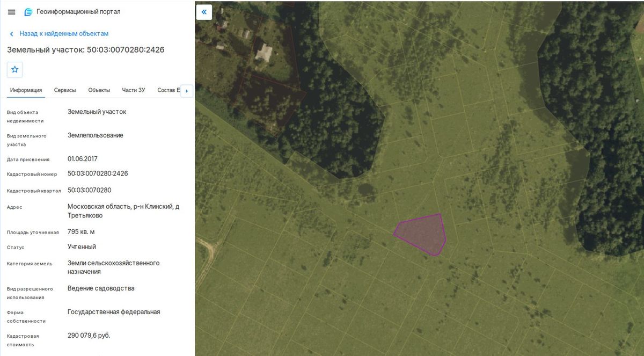Click the back arrow beside Назад к найденным объектам

click(11, 34)
